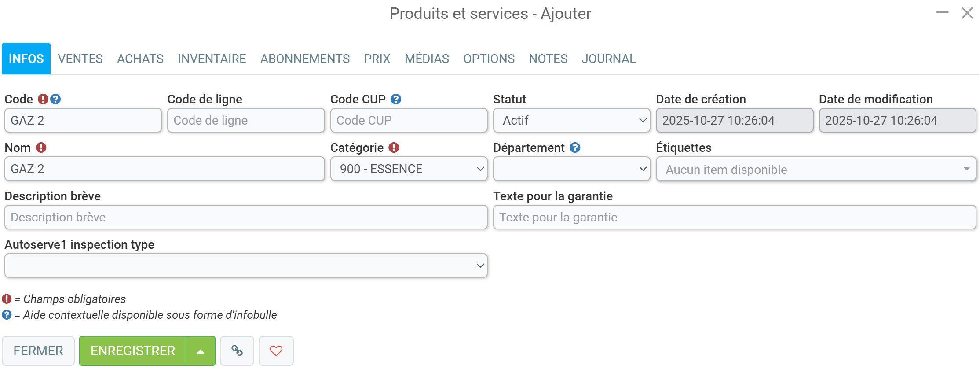Open the INVENTAIRE tab
Viewport: 980px width, 369px height.
(x=212, y=59)
